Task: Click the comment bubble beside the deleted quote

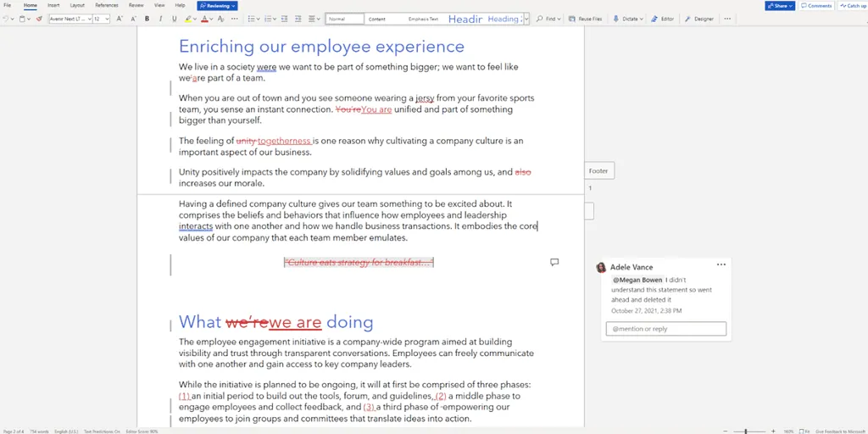Action: [554, 263]
